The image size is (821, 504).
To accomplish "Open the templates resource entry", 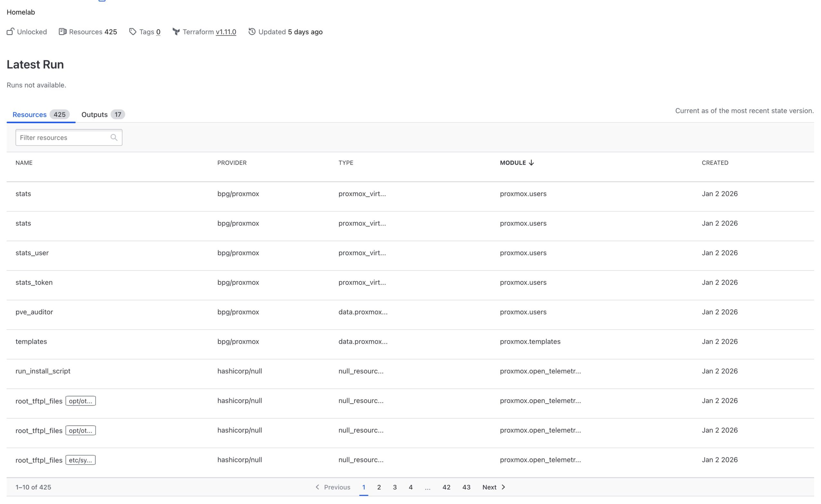I will [x=31, y=341].
